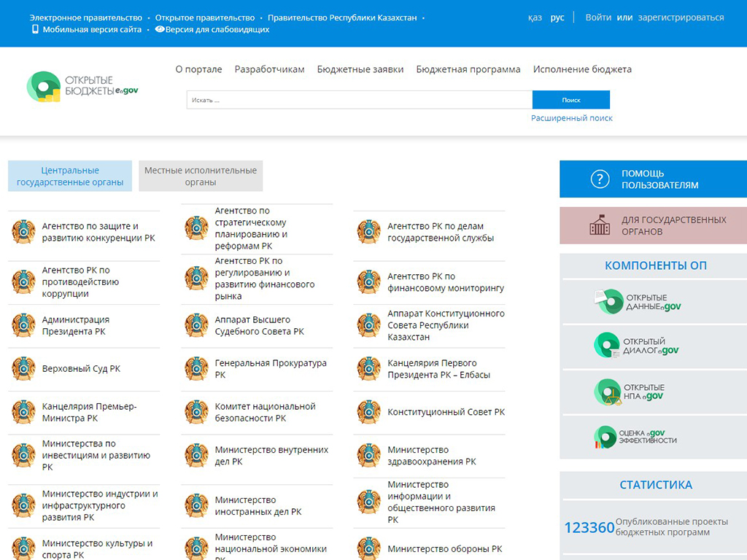Click in the Искать search field
Image resolution: width=747 pixels, height=560 pixels.
[x=359, y=100]
